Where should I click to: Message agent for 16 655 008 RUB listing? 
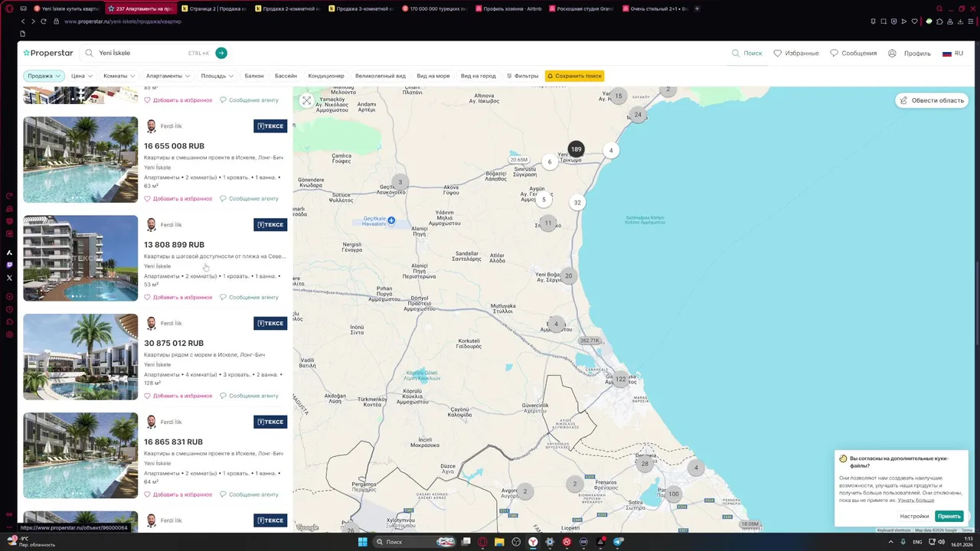point(249,198)
